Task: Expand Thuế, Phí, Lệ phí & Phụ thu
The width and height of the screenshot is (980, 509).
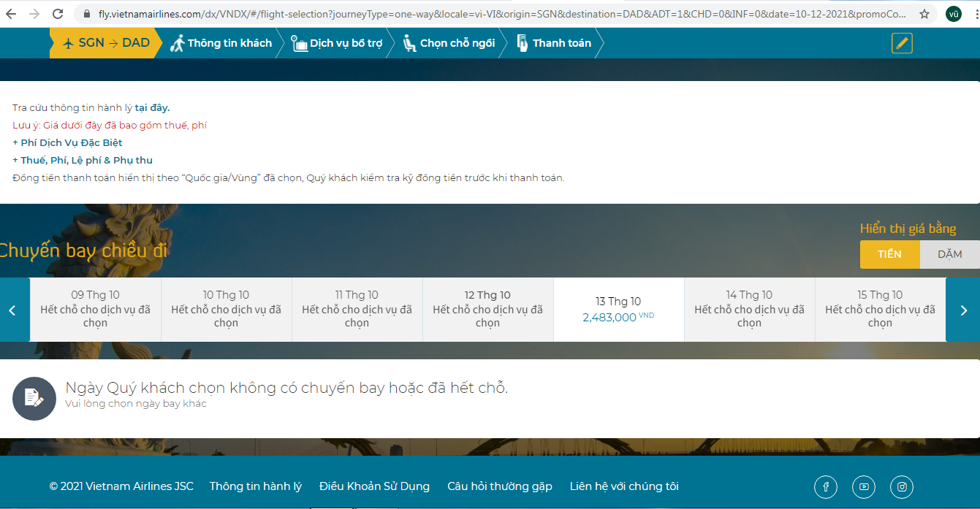Action: [x=83, y=160]
